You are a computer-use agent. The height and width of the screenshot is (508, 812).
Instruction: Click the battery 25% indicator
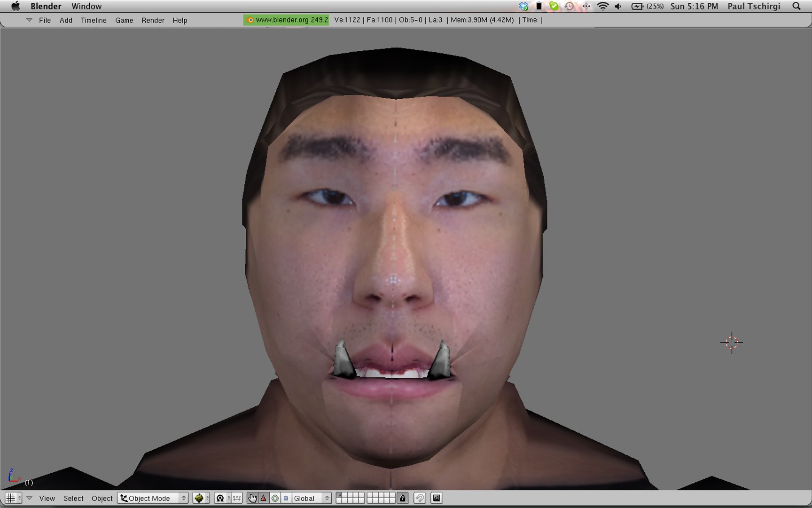(x=648, y=6)
